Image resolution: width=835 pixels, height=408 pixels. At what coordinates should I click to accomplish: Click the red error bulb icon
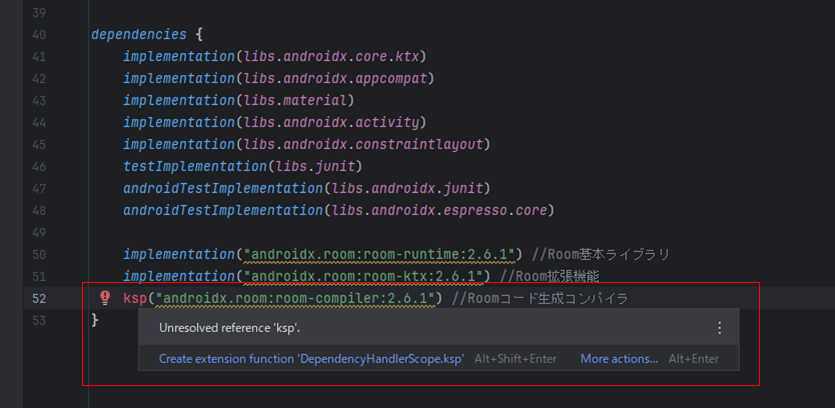(105, 298)
